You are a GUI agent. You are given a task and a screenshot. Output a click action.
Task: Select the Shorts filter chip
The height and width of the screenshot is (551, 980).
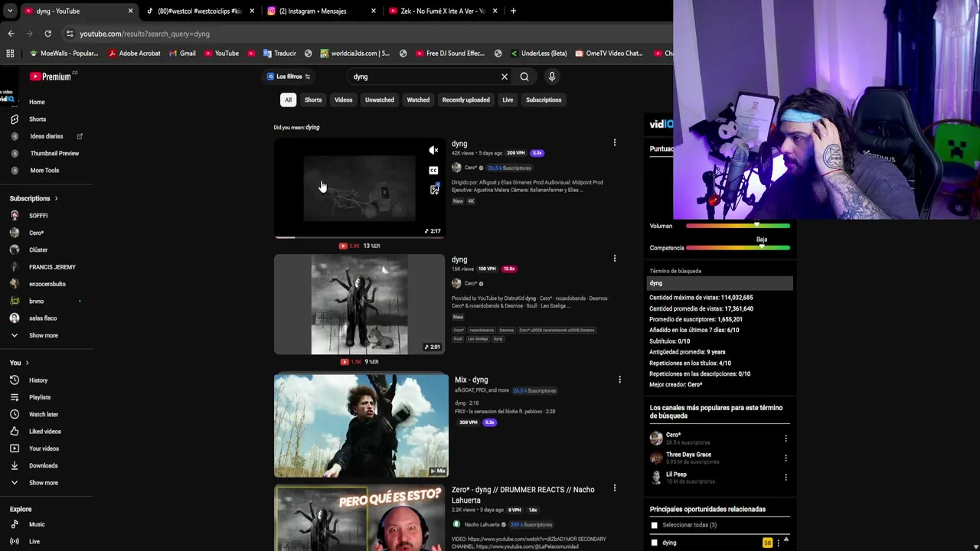pos(313,99)
